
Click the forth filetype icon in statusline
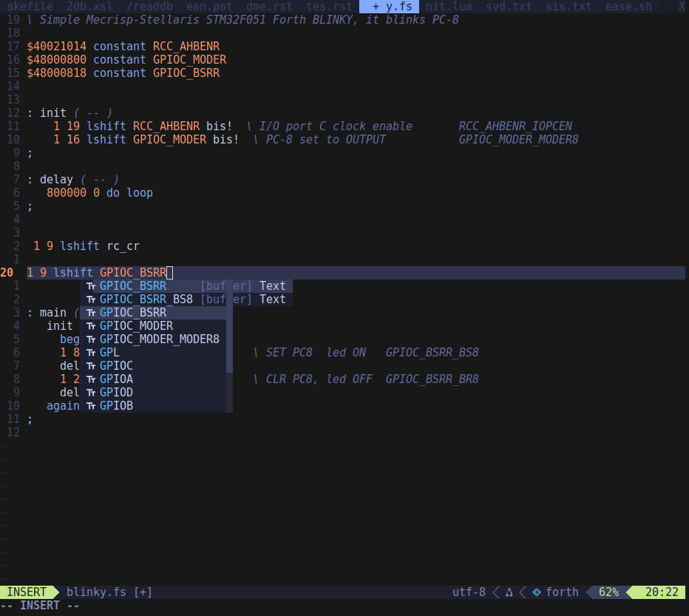coord(536,592)
